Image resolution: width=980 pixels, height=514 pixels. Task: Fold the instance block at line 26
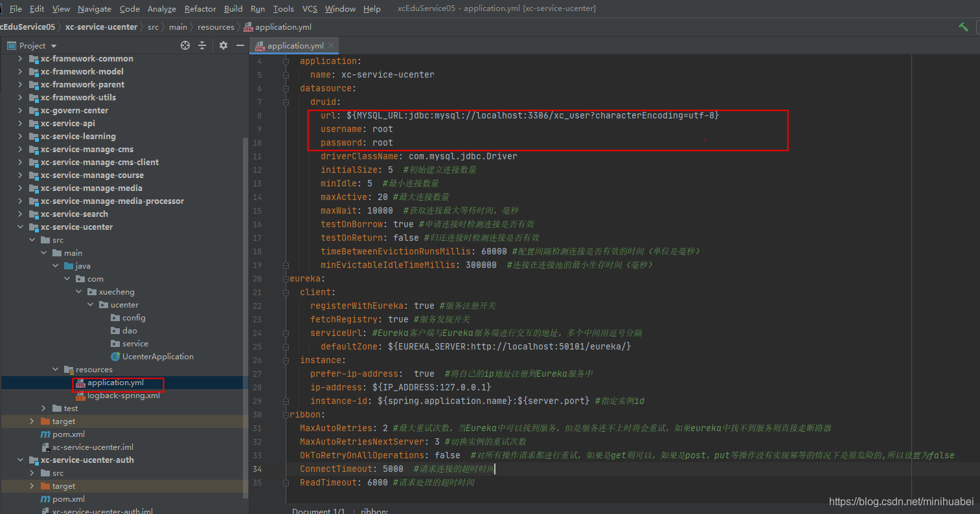[x=286, y=360]
